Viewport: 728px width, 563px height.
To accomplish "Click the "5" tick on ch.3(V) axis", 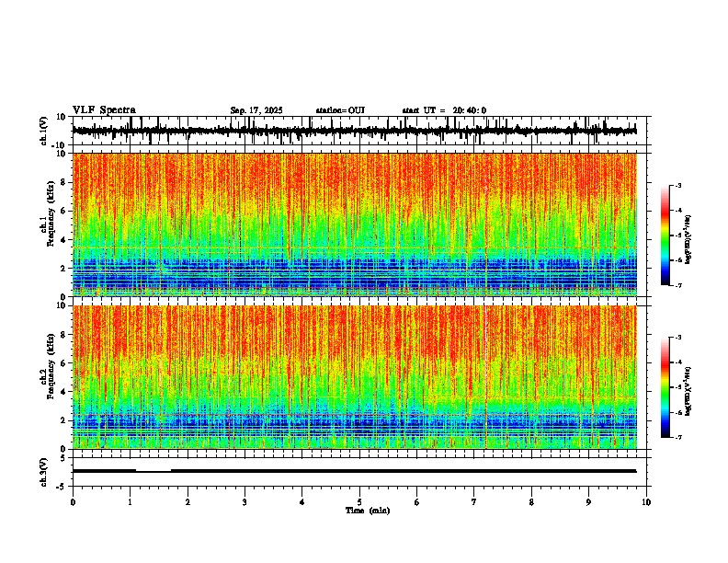I will (64, 458).
